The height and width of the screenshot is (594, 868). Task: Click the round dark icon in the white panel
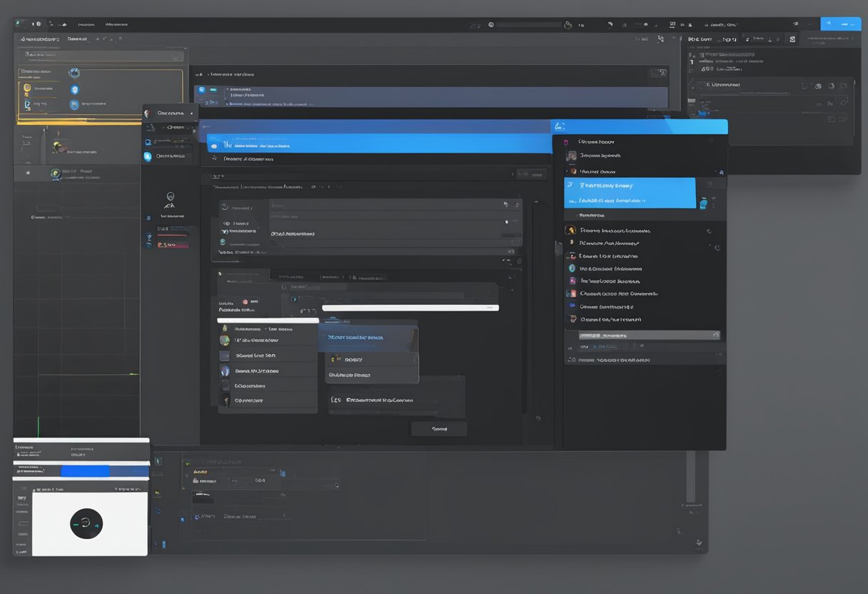86,523
